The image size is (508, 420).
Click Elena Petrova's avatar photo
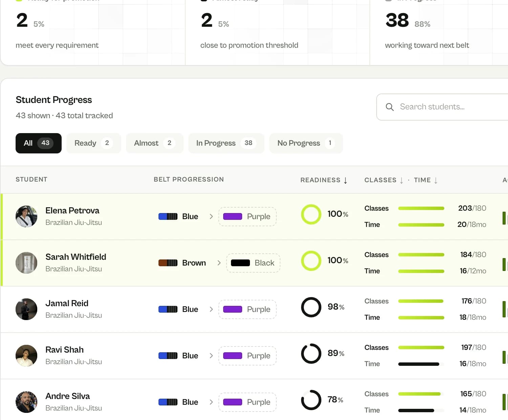[26, 216]
